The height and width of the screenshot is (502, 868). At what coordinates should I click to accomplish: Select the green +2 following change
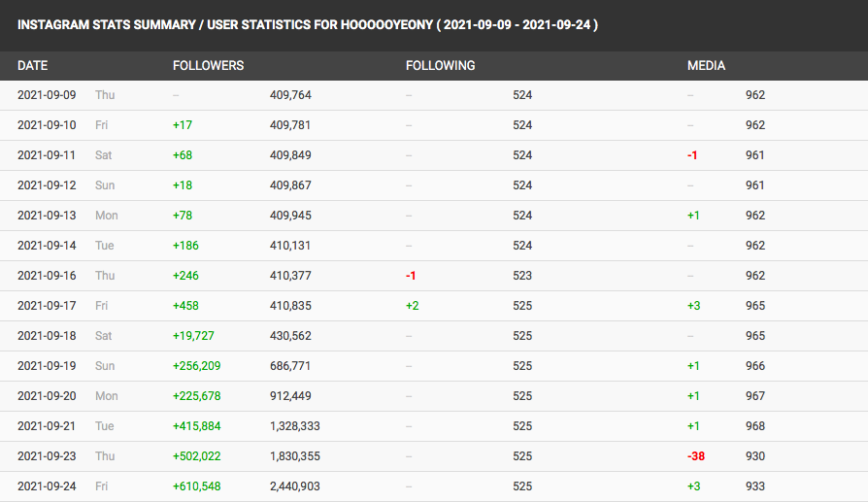pos(413,306)
